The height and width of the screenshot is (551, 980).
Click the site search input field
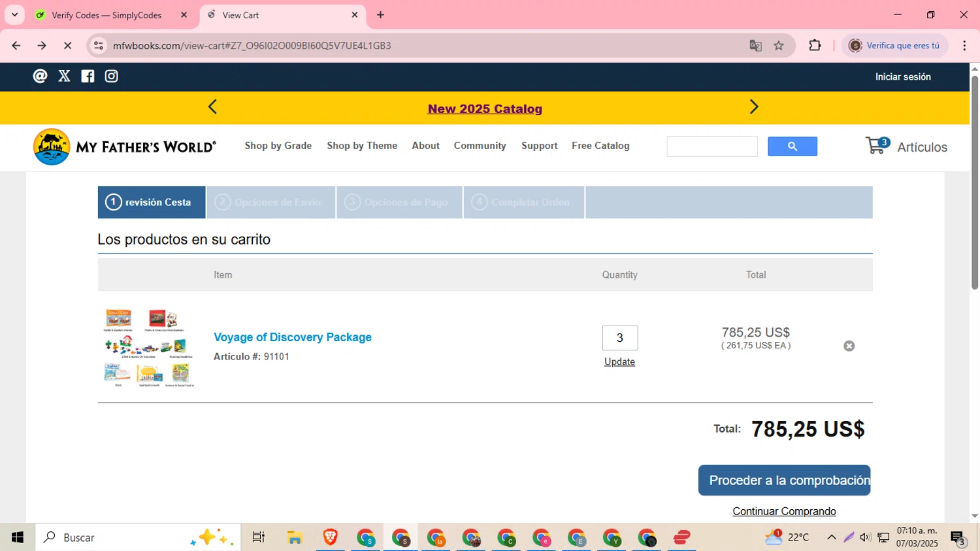[712, 146]
